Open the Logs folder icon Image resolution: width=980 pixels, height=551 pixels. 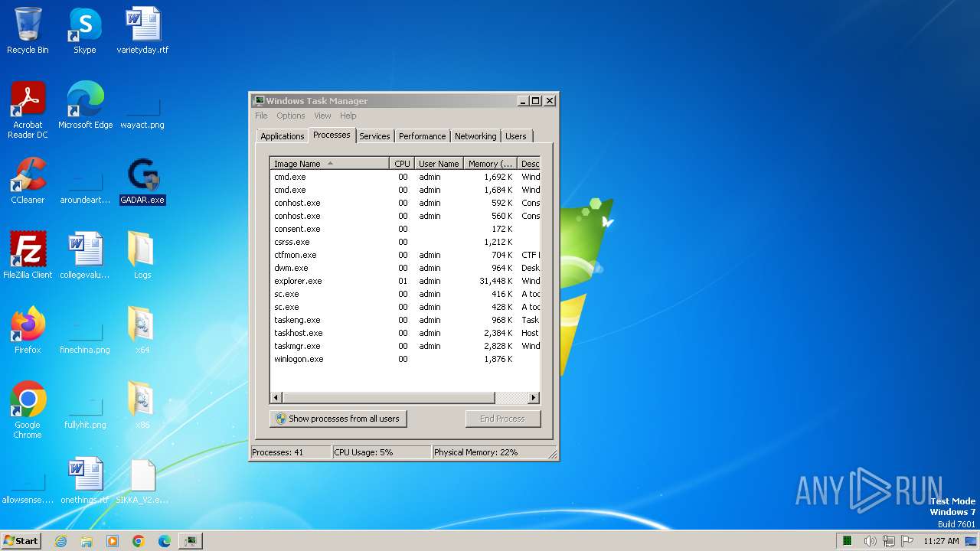(x=142, y=256)
